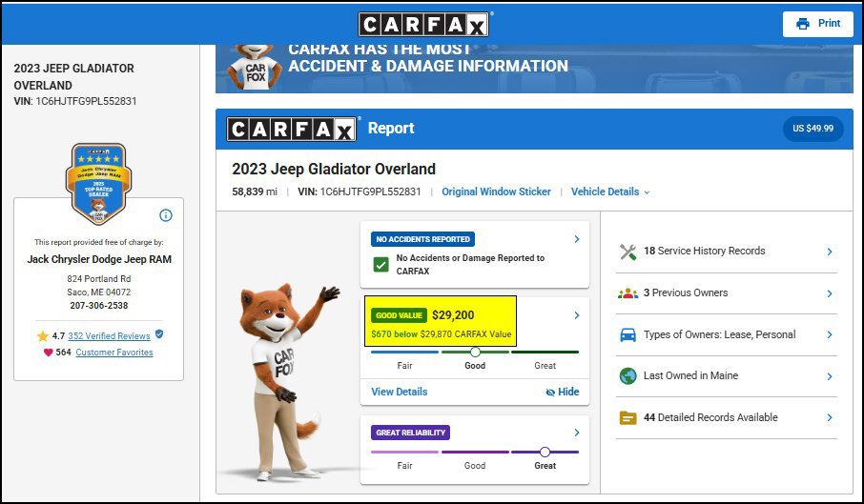This screenshot has height=504, width=864.
Task: Click the Jack Chrysler Dodge Jeep RAM name
Action: (99, 259)
